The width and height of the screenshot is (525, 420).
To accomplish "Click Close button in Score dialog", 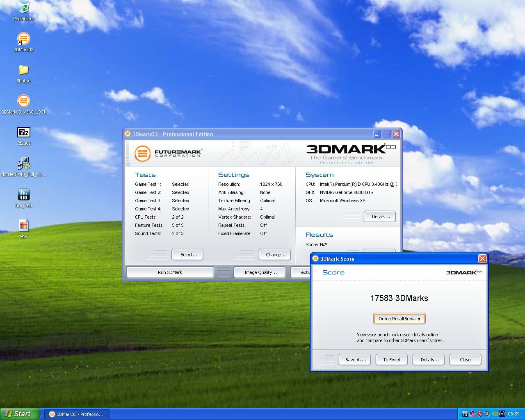I will [x=465, y=360].
